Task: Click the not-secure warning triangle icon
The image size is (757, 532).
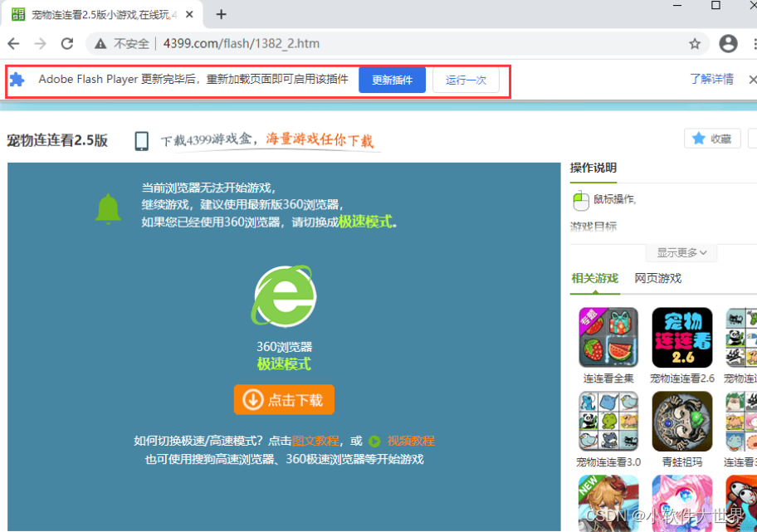Action: click(x=100, y=44)
